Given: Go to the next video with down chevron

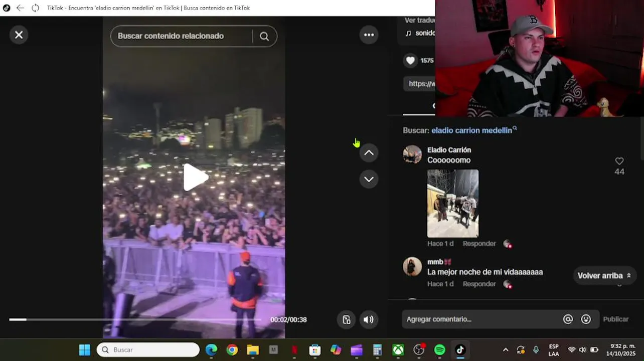Looking at the screenshot, I should coord(369,179).
